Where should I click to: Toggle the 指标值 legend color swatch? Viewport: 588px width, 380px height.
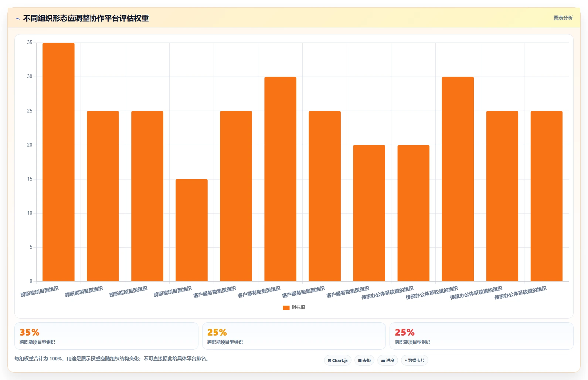[286, 307]
